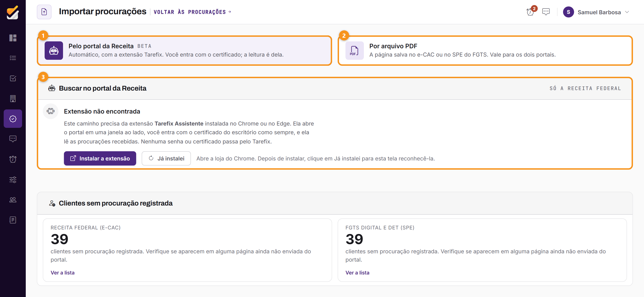644x297 pixels.
Task: Click the Instalar a extensão button
Action: [x=100, y=158]
